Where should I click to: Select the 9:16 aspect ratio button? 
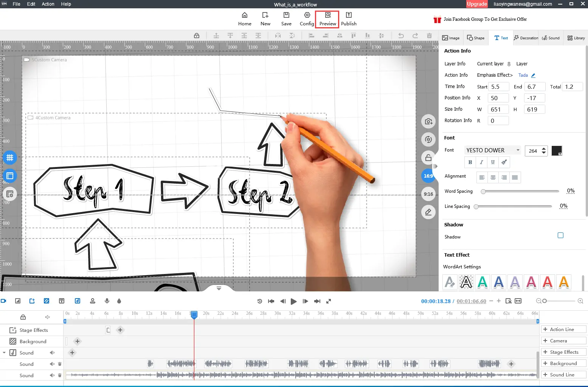[x=428, y=194]
